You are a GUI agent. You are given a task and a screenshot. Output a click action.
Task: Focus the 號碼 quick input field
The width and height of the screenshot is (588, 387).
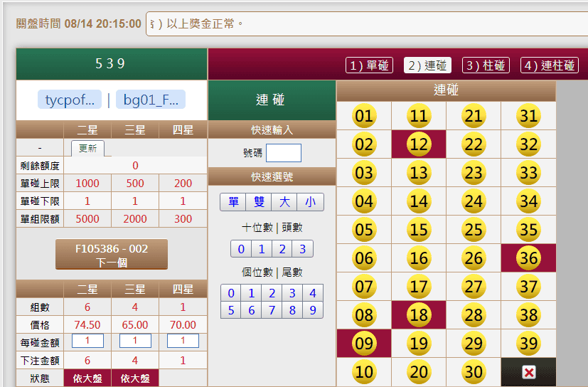tap(284, 153)
